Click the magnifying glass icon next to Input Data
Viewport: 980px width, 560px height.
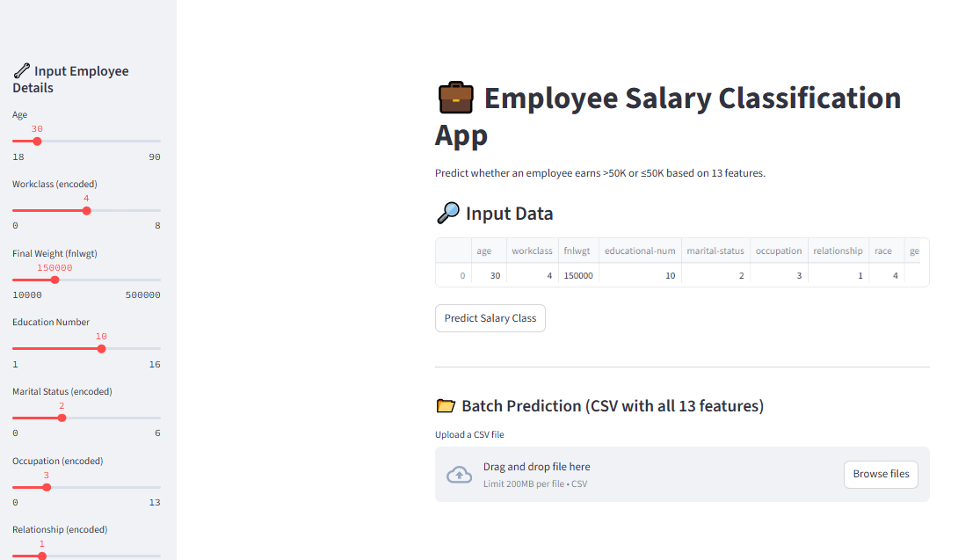click(x=448, y=213)
